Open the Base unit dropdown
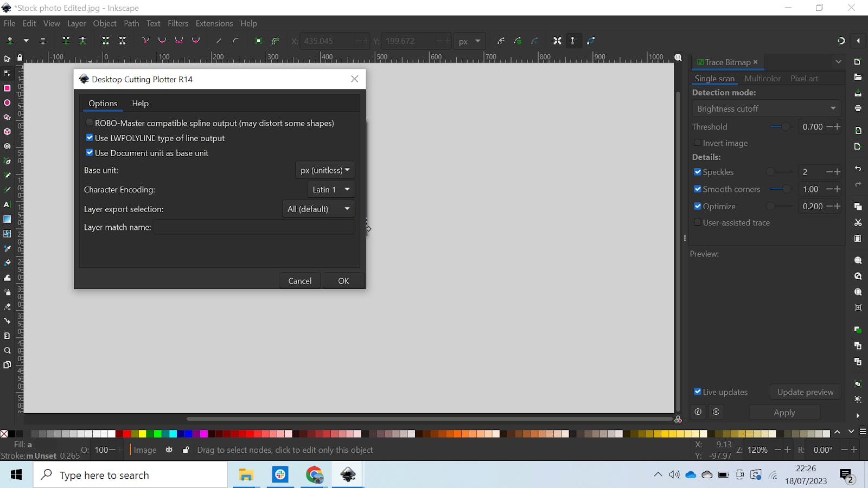This screenshot has height=488, width=868. [x=324, y=170]
